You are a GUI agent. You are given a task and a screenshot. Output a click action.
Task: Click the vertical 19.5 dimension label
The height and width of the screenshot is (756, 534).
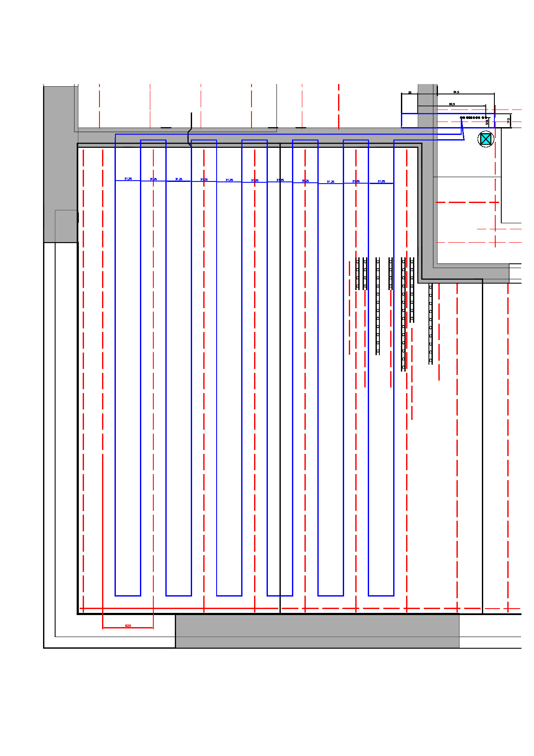pos(509,121)
